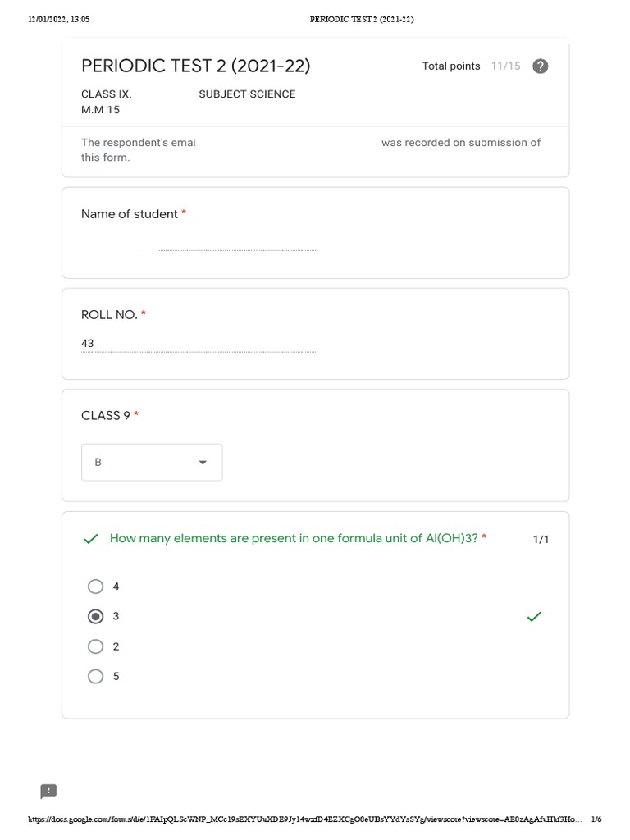Click the green checkmark beside the question
The image size is (630, 840).
(91, 539)
